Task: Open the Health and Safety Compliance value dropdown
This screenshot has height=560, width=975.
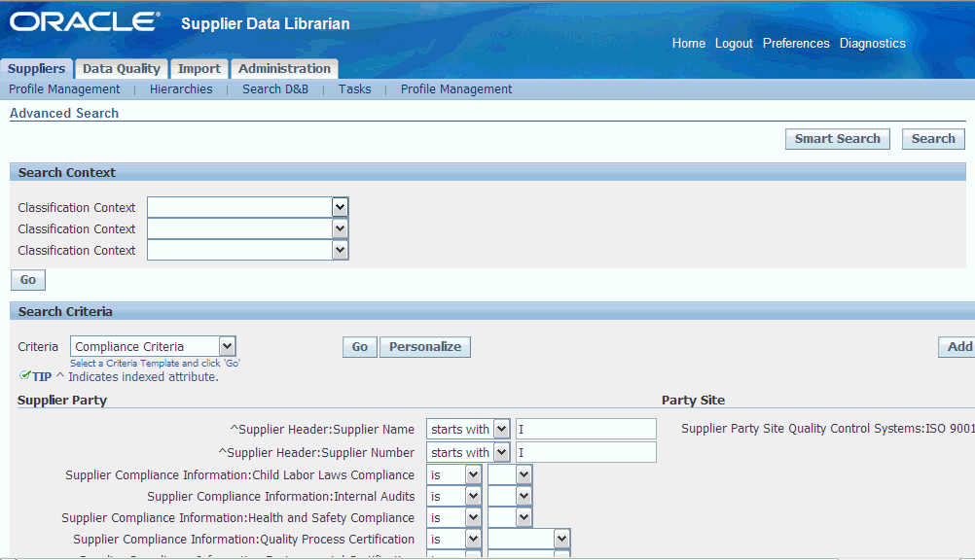Action: click(x=510, y=518)
